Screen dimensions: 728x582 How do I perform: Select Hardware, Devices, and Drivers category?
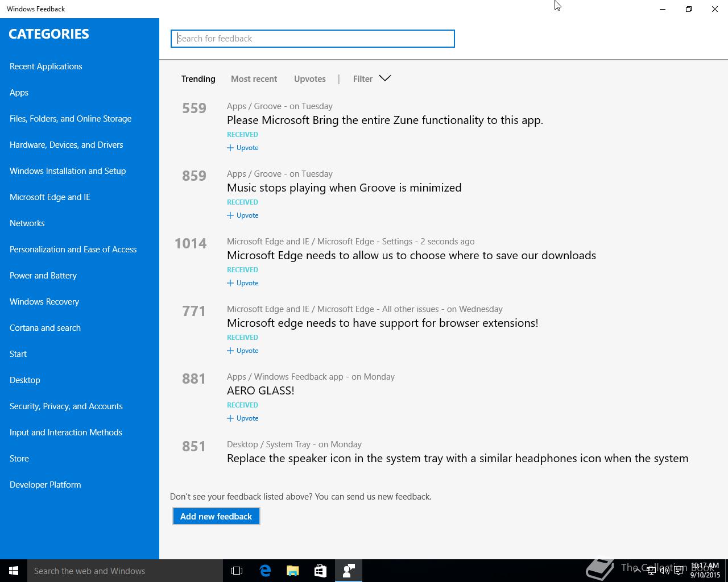point(66,145)
